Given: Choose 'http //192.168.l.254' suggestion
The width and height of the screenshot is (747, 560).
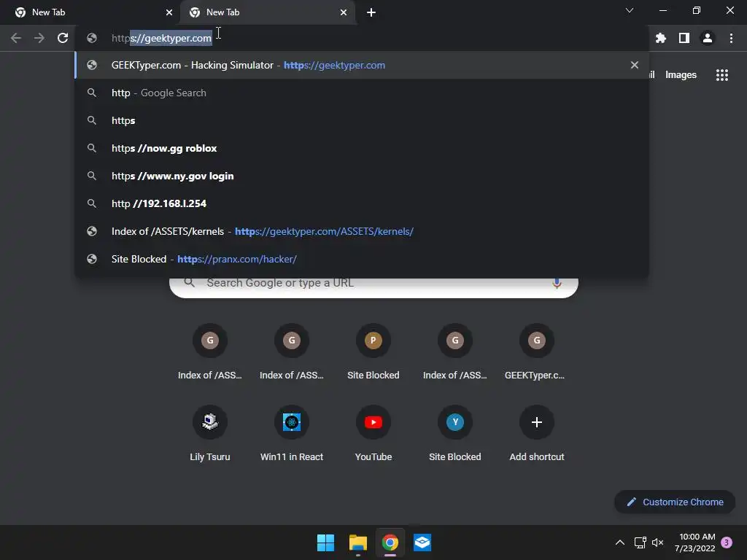Looking at the screenshot, I should [x=362, y=203].
